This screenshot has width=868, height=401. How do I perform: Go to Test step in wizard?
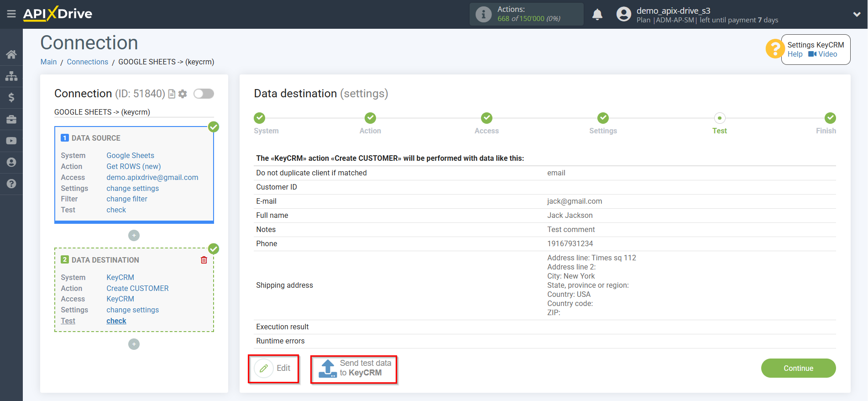720,124
